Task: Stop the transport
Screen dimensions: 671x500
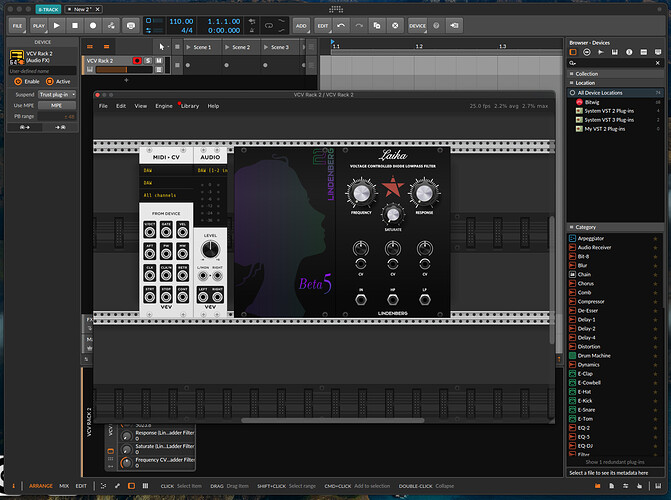Action: click(75, 26)
